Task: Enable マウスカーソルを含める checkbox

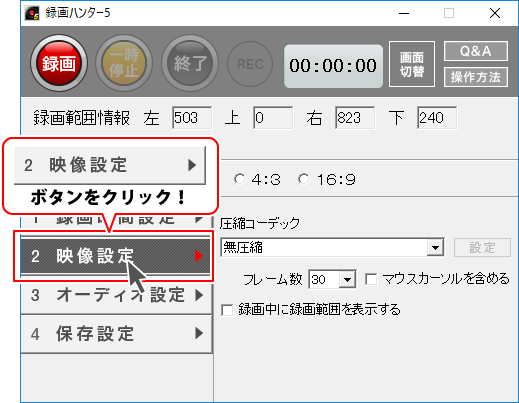Action: coord(371,279)
